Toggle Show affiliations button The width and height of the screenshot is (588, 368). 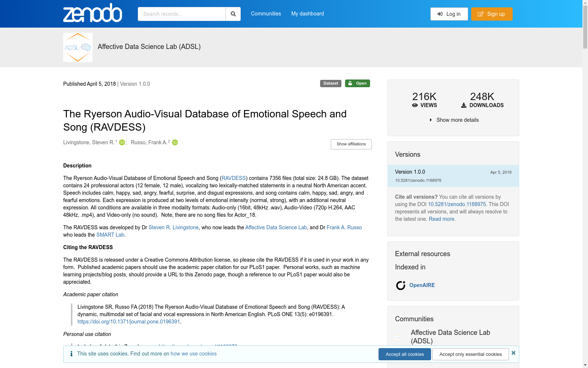(x=351, y=144)
